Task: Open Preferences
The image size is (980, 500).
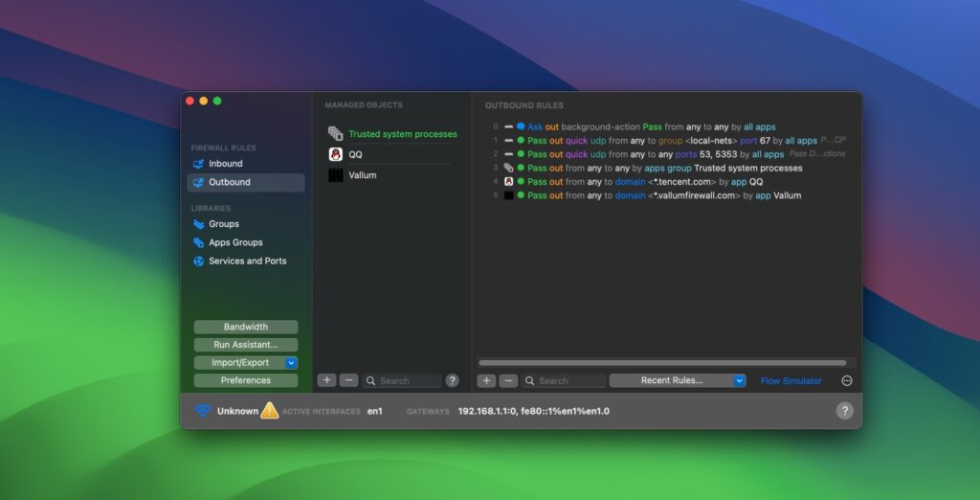Action: pos(246,380)
